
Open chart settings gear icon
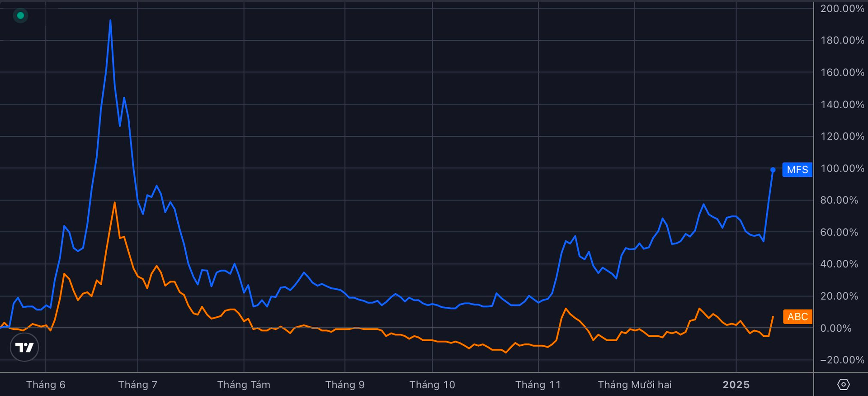click(843, 385)
